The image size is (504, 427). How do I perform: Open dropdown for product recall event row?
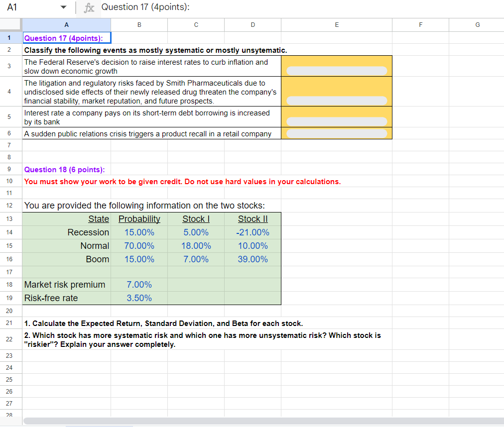(x=337, y=133)
